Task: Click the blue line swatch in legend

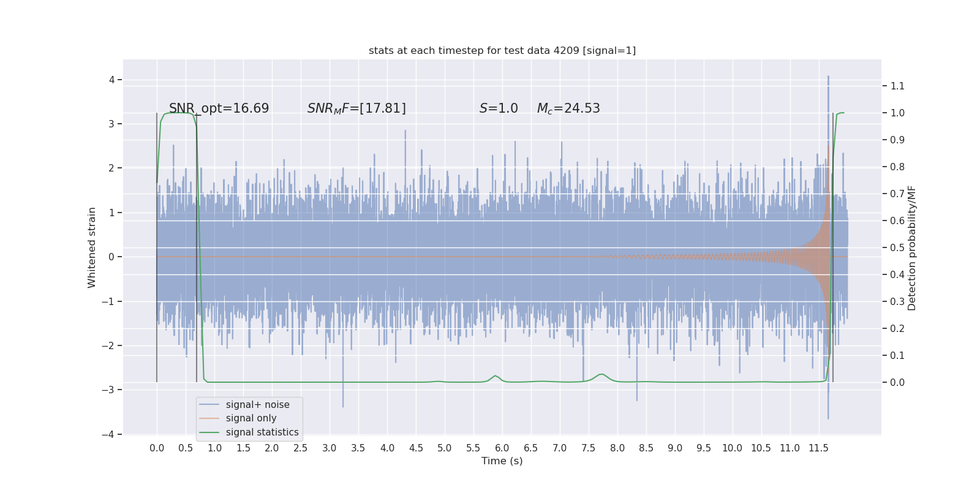Action: click(x=209, y=405)
